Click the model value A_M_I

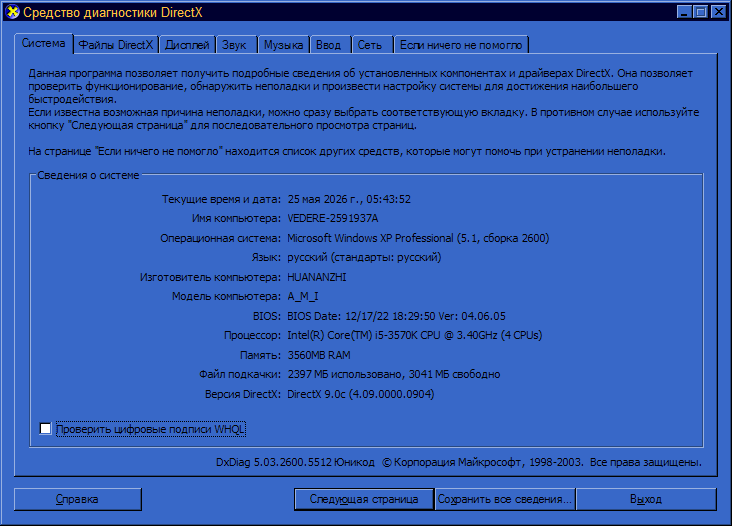(303, 296)
